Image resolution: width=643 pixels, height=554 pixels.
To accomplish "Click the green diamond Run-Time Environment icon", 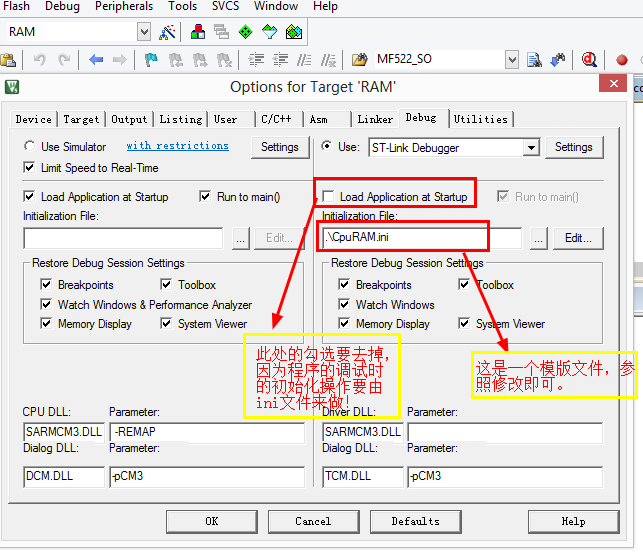I will 245,32.
